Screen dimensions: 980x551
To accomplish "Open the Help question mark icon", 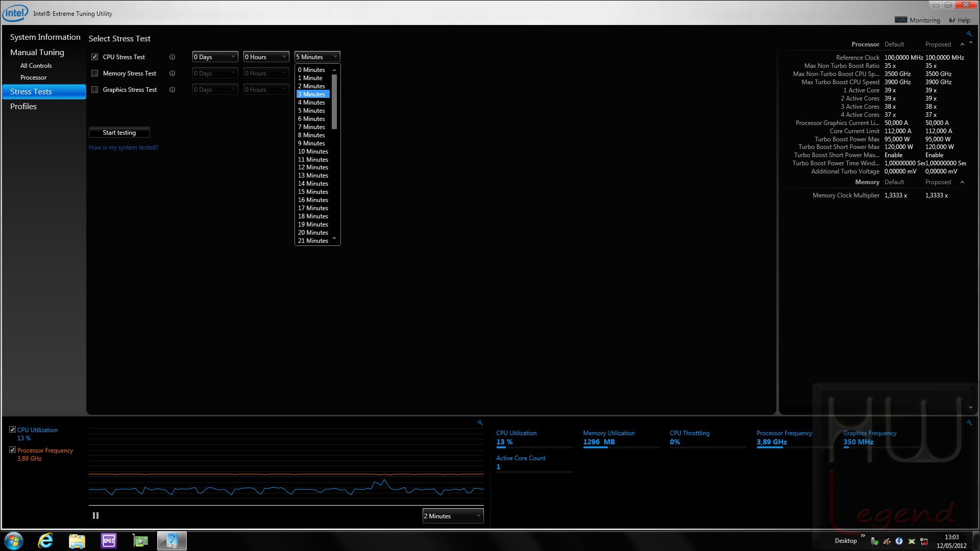I will tap(952, 20).
